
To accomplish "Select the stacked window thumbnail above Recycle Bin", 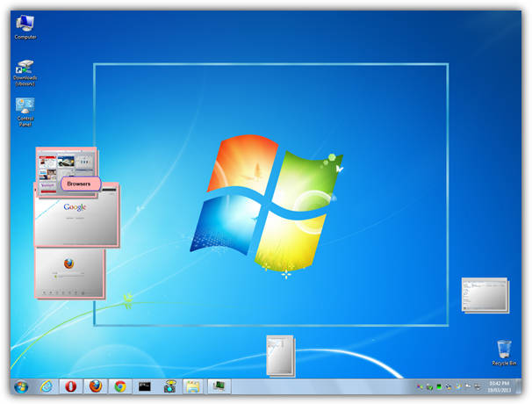I will 484,294.
